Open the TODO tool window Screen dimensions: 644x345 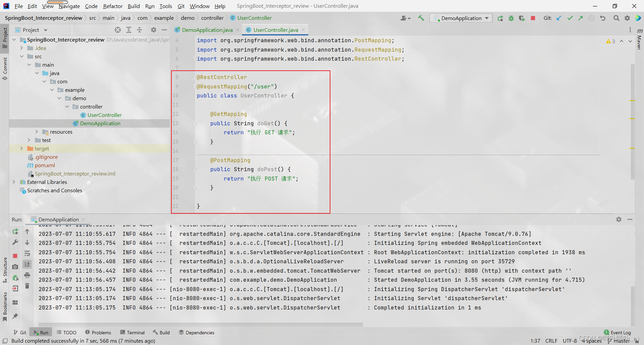[66, 332]
